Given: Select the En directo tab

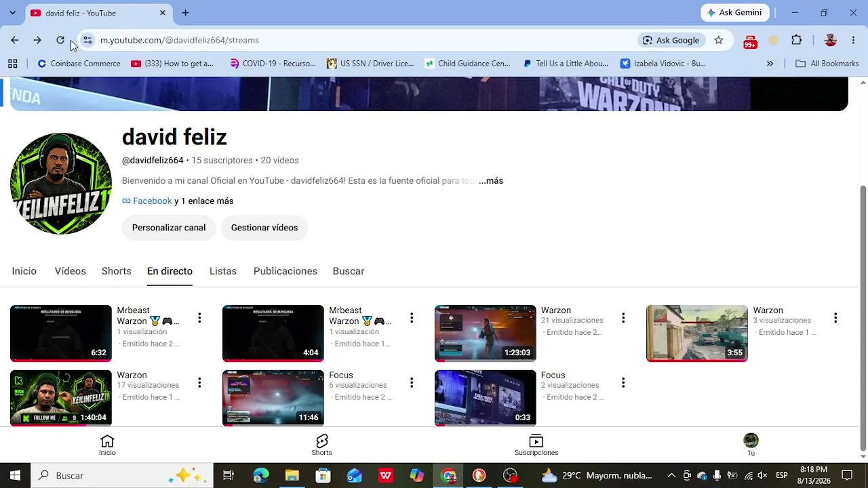Looking at the screenshot, I should (170, 271).
